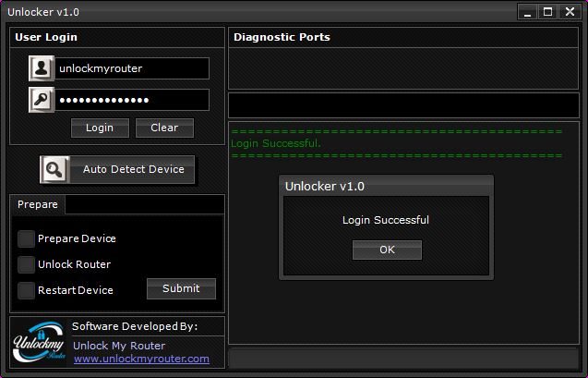Clear the login fields with Clear button
Image resolution: width=588 pixels, height=378 pixels.
pyautogui.click(x=164, y=128)
